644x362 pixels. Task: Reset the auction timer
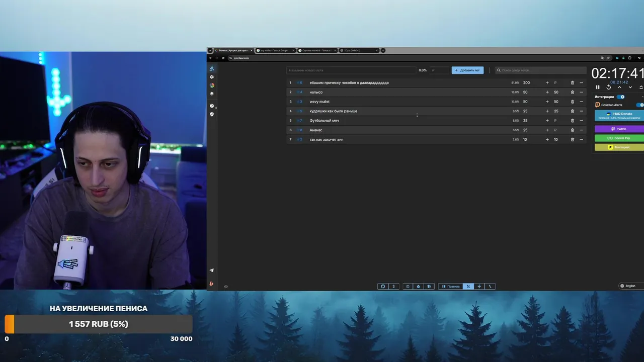point(608,87)
